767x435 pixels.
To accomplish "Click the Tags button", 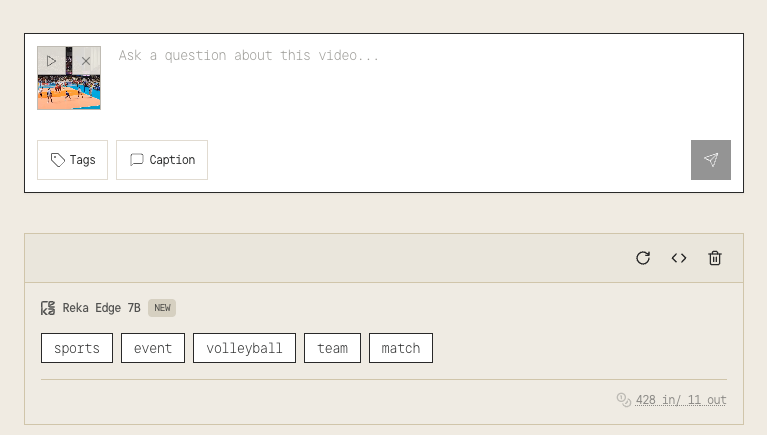I will (72, 160).
